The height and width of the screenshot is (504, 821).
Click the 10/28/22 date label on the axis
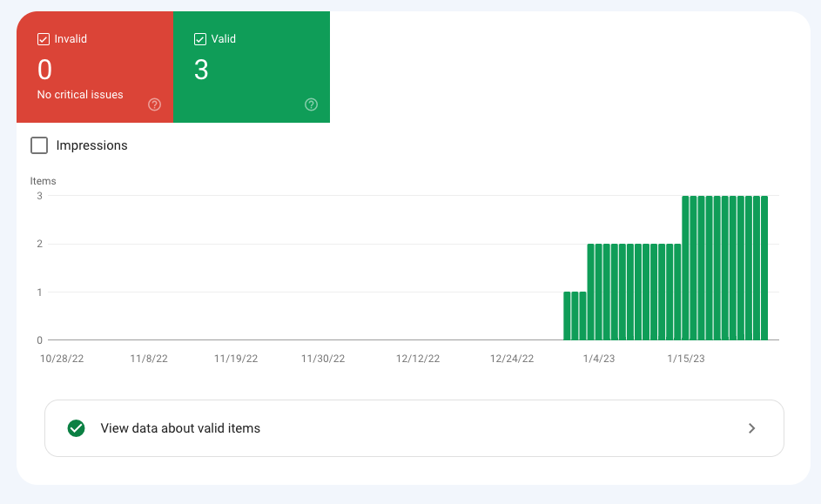pos(62,358)
